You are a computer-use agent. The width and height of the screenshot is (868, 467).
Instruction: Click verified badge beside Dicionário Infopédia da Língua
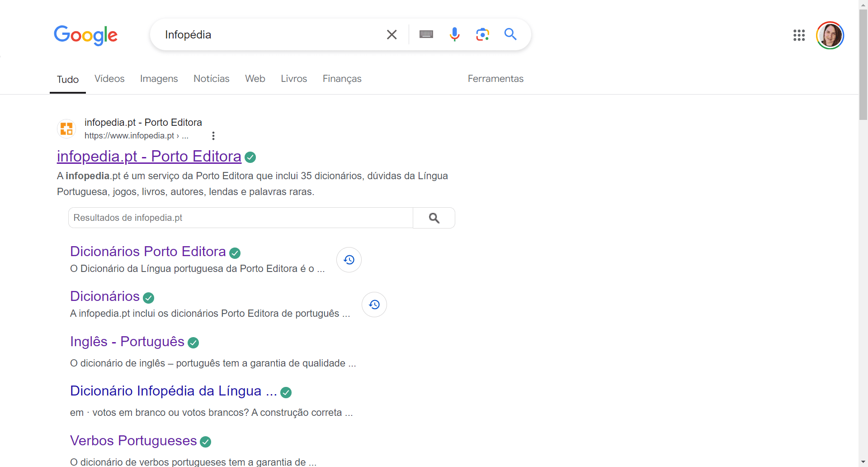[x=286, y=392]
